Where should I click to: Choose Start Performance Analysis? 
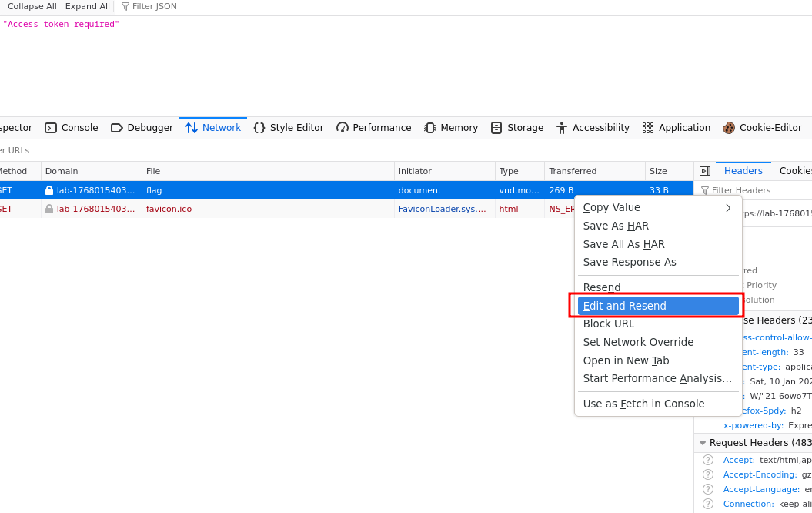[x=658, y=379]
